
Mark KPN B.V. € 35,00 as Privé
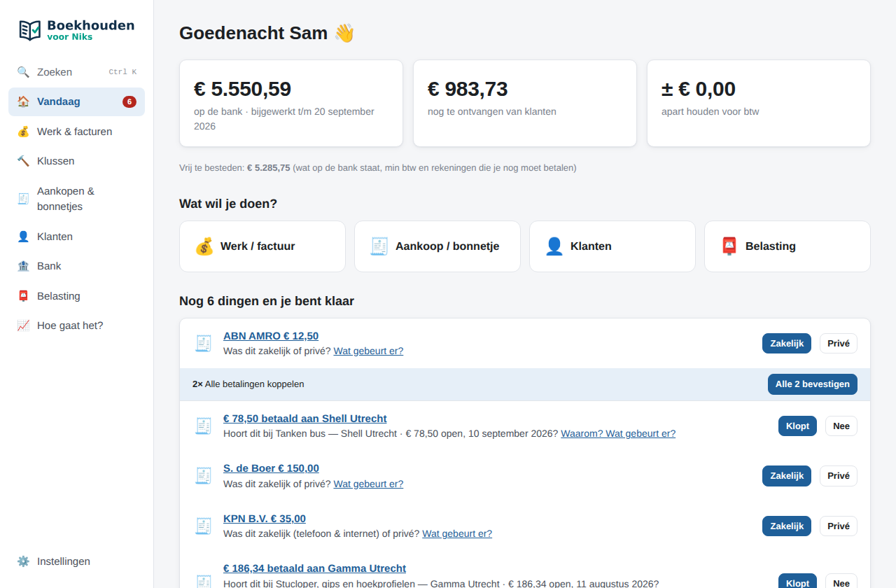click(x=839, y=526)
